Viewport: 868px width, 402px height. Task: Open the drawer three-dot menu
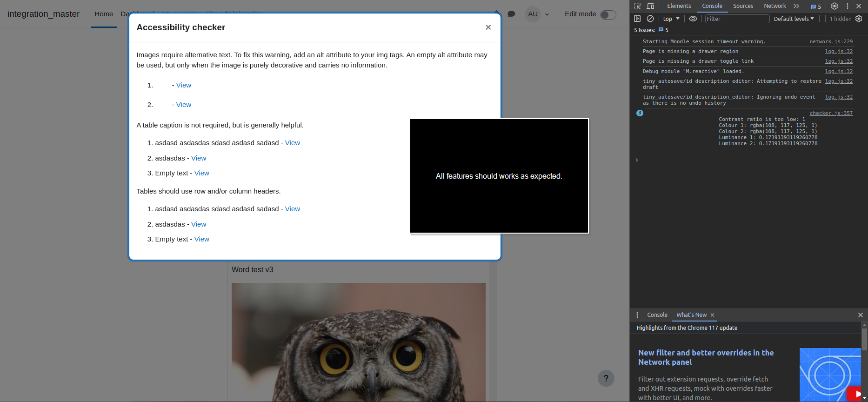(x=637, y=315)
